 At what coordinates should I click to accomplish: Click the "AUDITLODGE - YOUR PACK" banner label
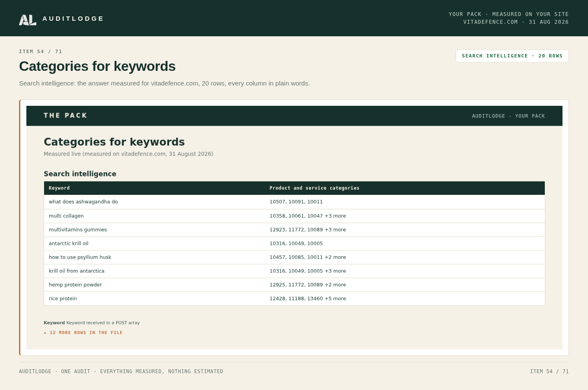508,116
